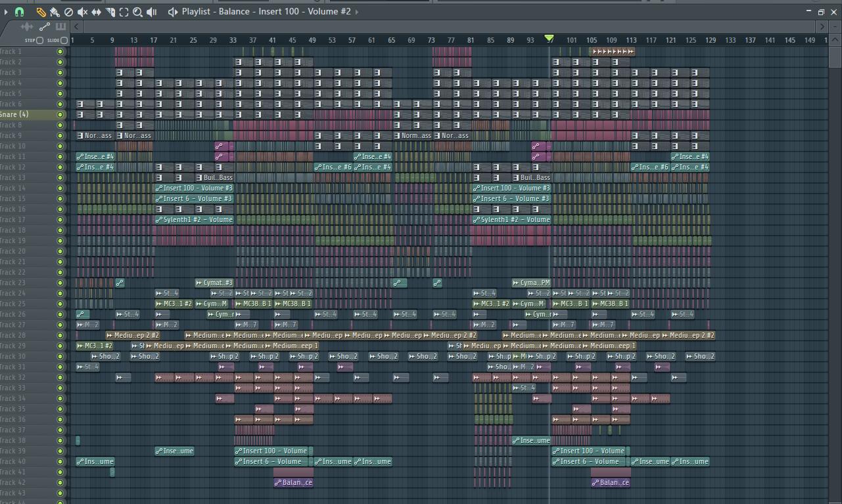Click the left scroll arrow button

click(x=77, y=26)
